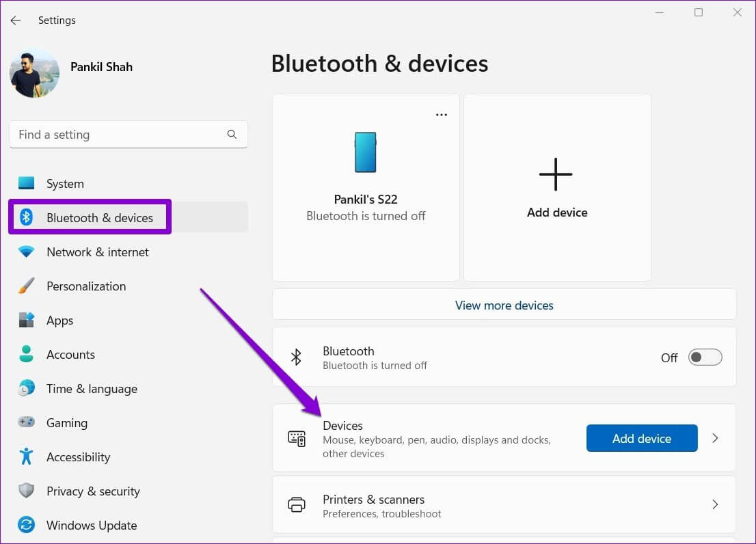Open the Time & language section
This screenshot has width=756, height=544.
pos(129,389)
